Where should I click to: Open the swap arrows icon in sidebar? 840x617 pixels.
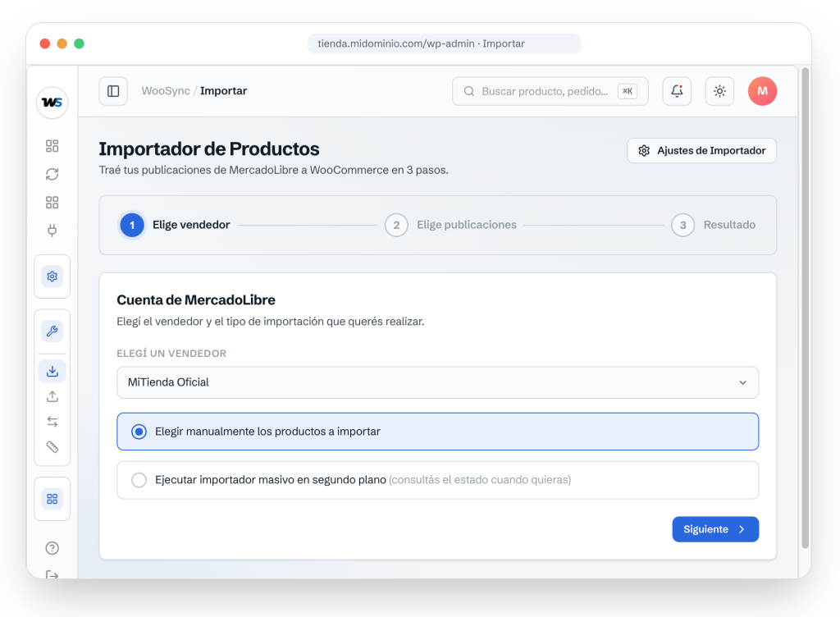point(52,422)
